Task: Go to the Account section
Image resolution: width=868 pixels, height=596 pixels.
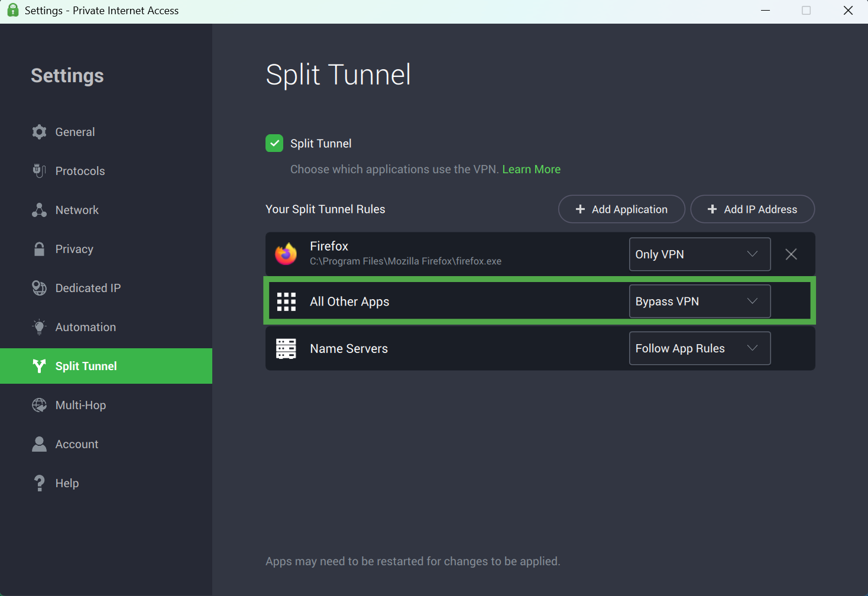Action: 106,444
